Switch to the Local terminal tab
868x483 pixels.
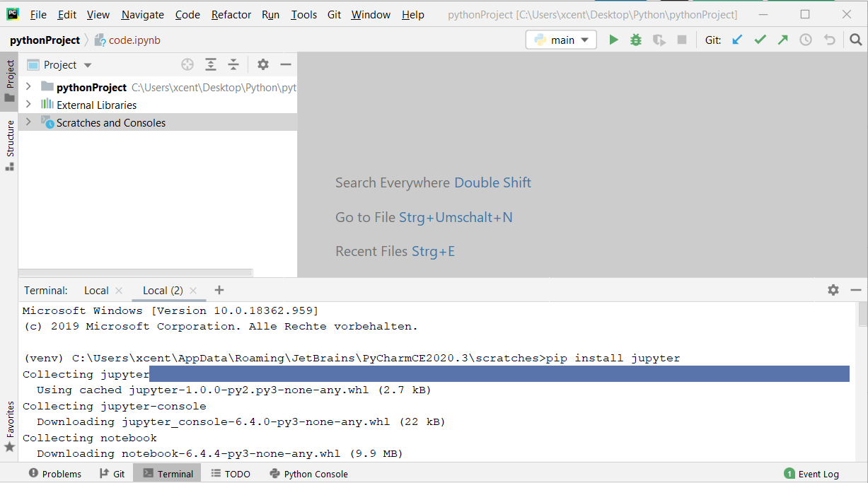pos(96,291)
